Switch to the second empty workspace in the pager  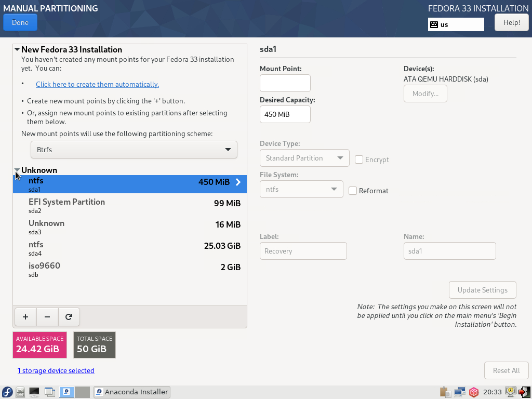[82, 392]
